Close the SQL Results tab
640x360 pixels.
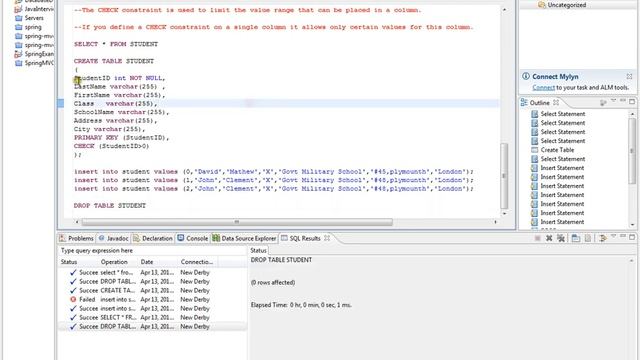[x=327, y=238]
